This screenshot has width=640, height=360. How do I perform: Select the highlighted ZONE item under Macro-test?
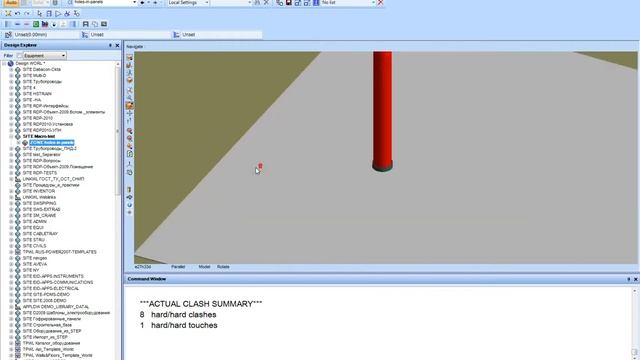[52, 142]
